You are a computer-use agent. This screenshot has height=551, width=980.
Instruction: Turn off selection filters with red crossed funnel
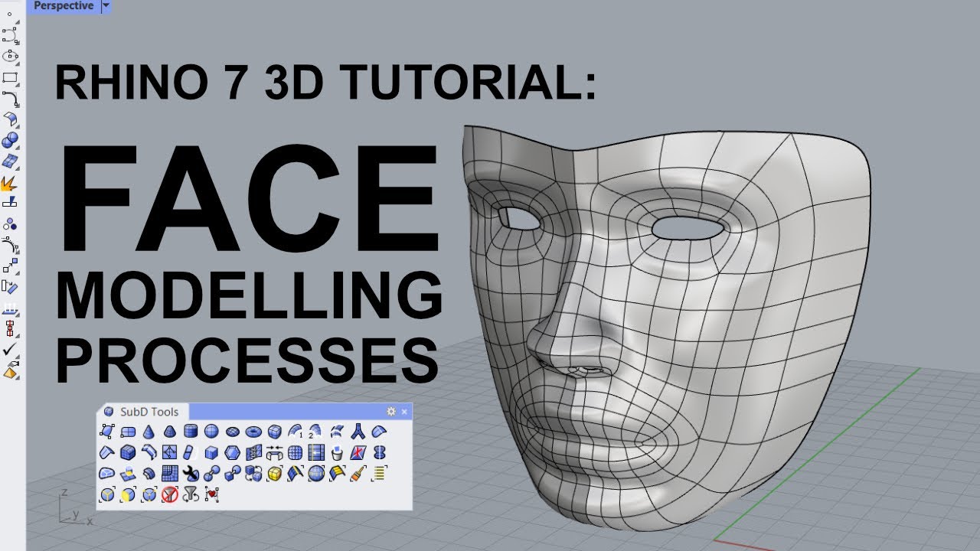click(170, 494)
